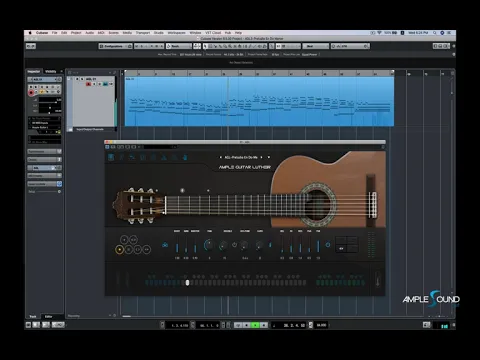Click the tempo value 90.000 in the transport bar
Image resolution: width=480 pixels, height=360 pixels.
pyautogui.click(x=321, y=325)
